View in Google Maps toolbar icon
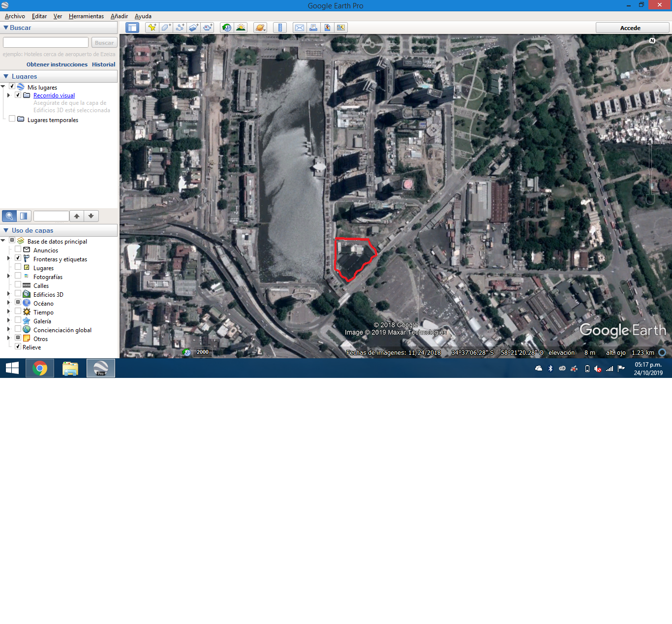This screenshot has width=672, height=624. (x=341, y=28)
